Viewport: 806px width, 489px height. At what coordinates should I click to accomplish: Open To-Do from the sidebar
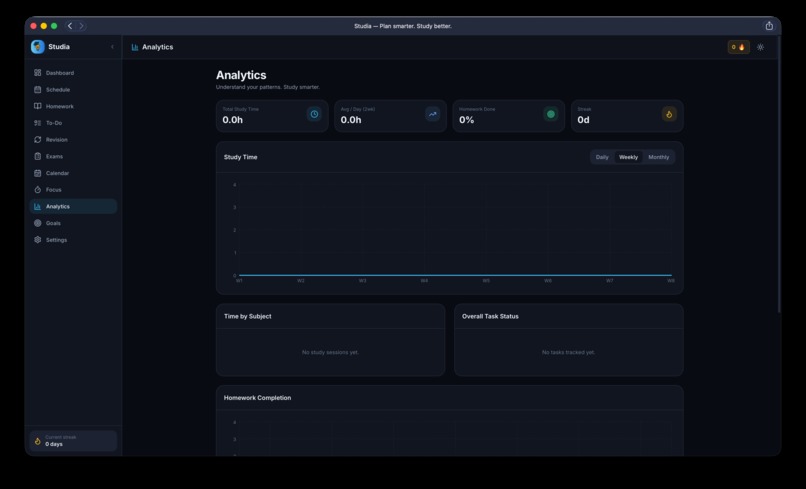[x=73, y=123]
